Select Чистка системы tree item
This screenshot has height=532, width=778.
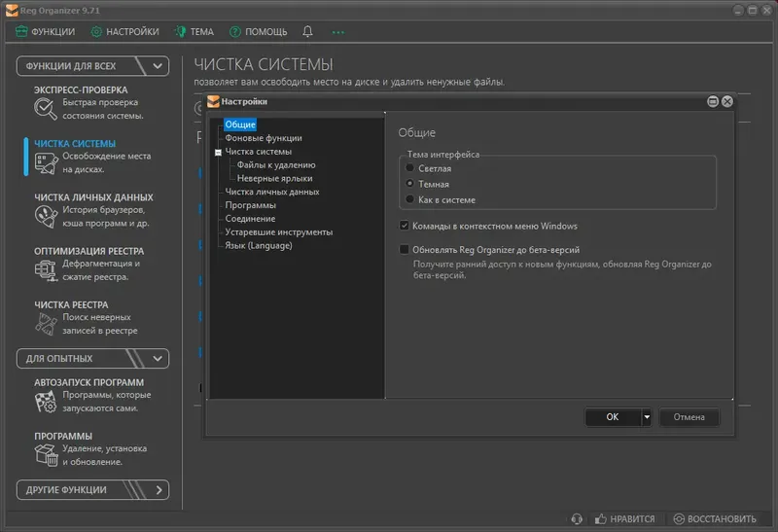(x=259, y=152)
